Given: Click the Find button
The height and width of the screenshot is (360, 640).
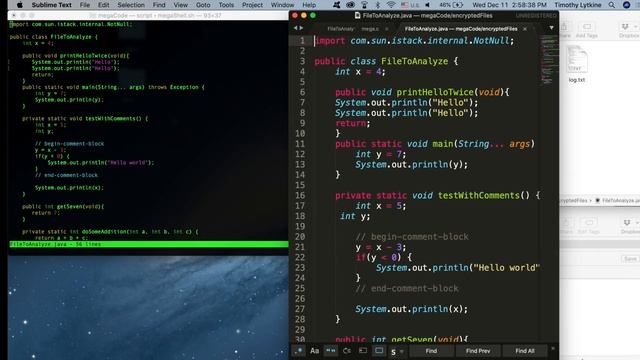Looking at the screenshot, I should point(431,351).
